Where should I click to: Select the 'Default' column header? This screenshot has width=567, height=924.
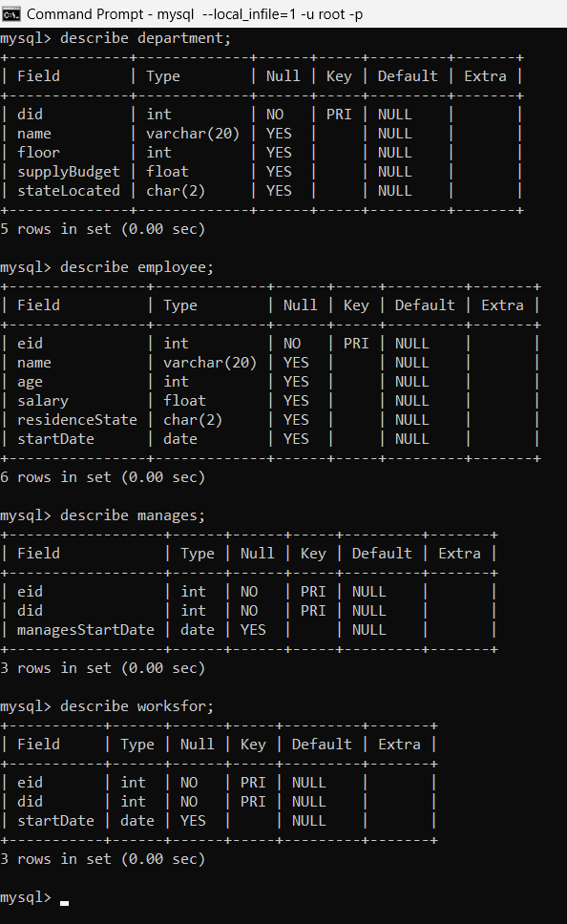click(408, 75)
